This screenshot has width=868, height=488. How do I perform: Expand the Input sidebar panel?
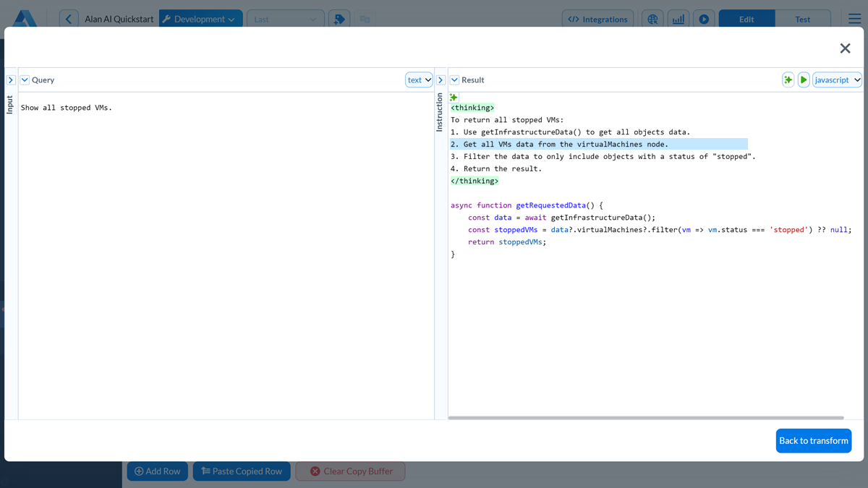point(9,80)
